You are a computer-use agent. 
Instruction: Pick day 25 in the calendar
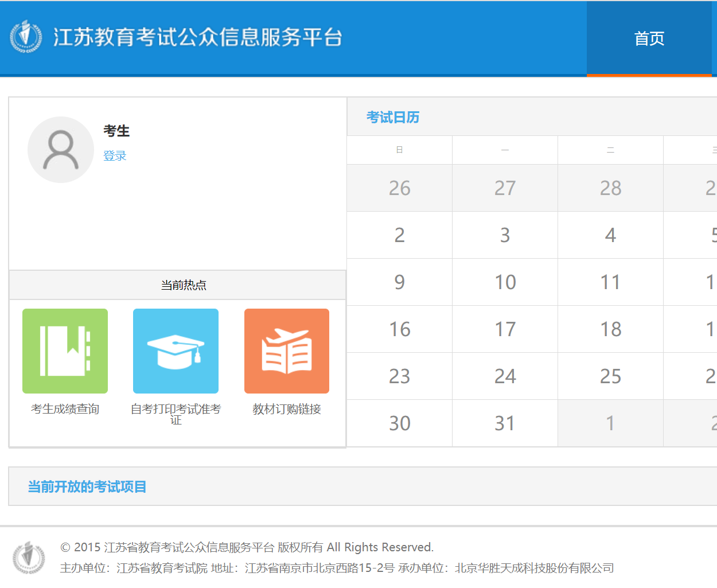tap(610, 376)
